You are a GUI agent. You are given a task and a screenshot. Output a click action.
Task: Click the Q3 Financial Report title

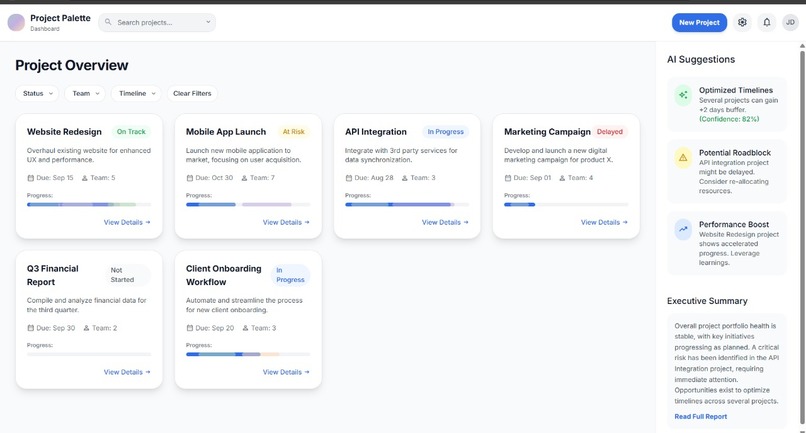tap(52, 275)
